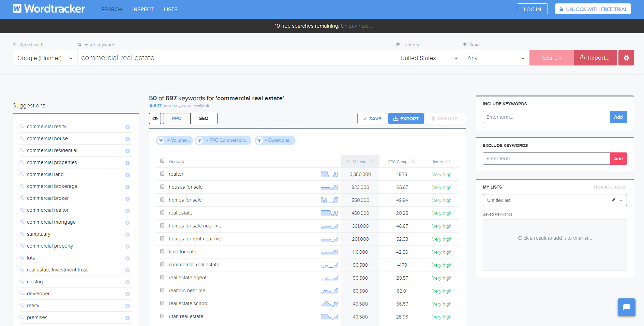The image size is (644, 326).
Task: Open the INSPECT menu item
Action: coord(143,10)
